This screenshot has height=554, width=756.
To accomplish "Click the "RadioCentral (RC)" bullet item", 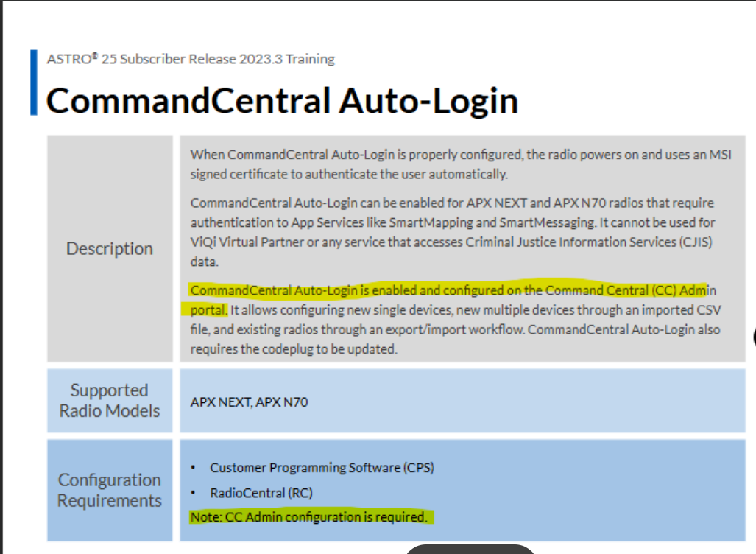I will (261, 493).
